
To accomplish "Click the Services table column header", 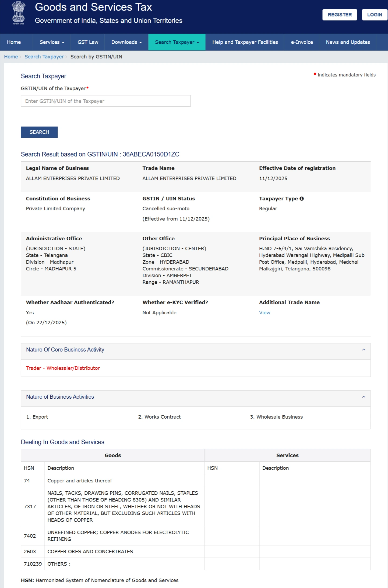I will point(287,455).
